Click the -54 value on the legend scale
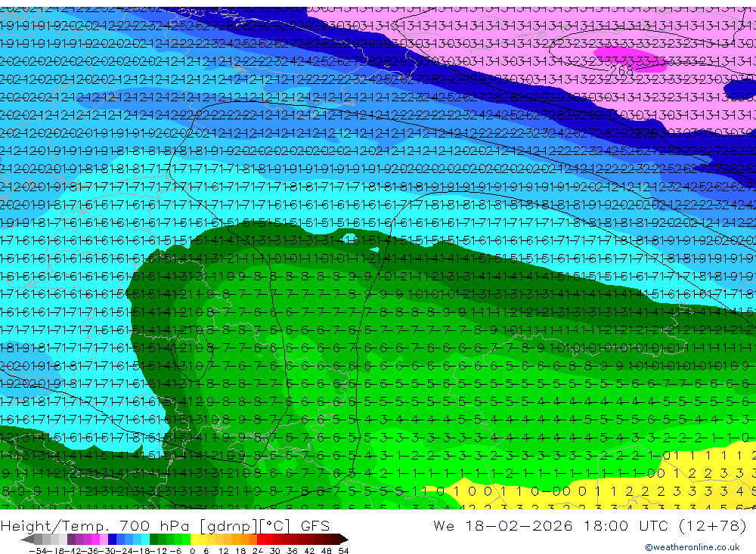This screenshot has width=756, height=554. click(38, 551)
